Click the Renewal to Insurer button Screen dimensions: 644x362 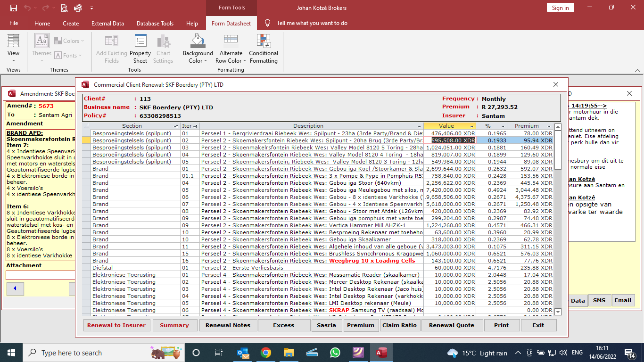click(116, 325)
